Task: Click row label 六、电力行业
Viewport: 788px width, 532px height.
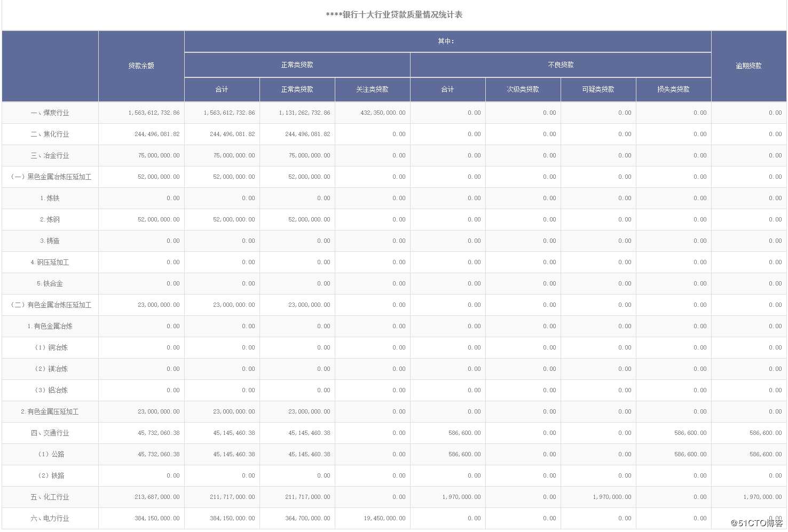Action: pos(50,518)
